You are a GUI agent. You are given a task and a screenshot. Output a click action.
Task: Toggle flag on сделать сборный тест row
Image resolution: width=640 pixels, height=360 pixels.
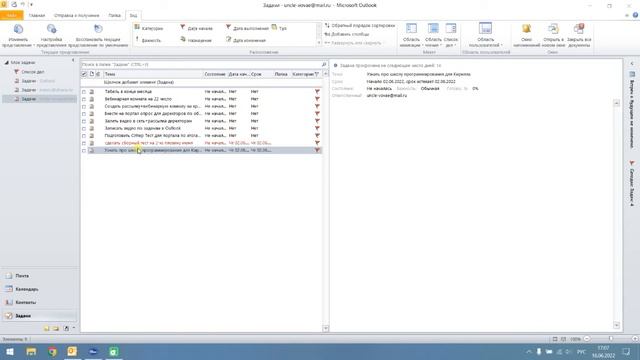click(317, 143)
